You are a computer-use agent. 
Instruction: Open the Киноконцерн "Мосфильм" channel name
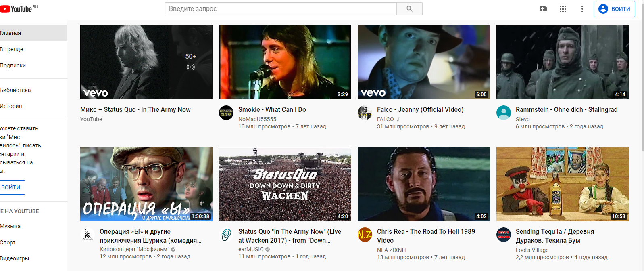click(x=134, y=249)
